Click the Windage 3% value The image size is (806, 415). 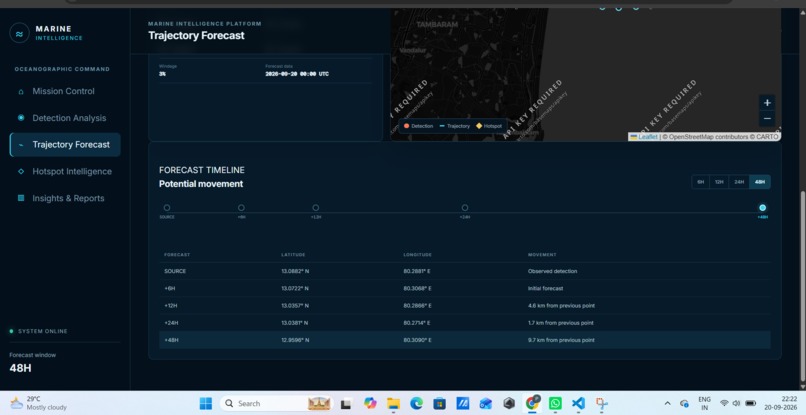(x=162, y=74)
